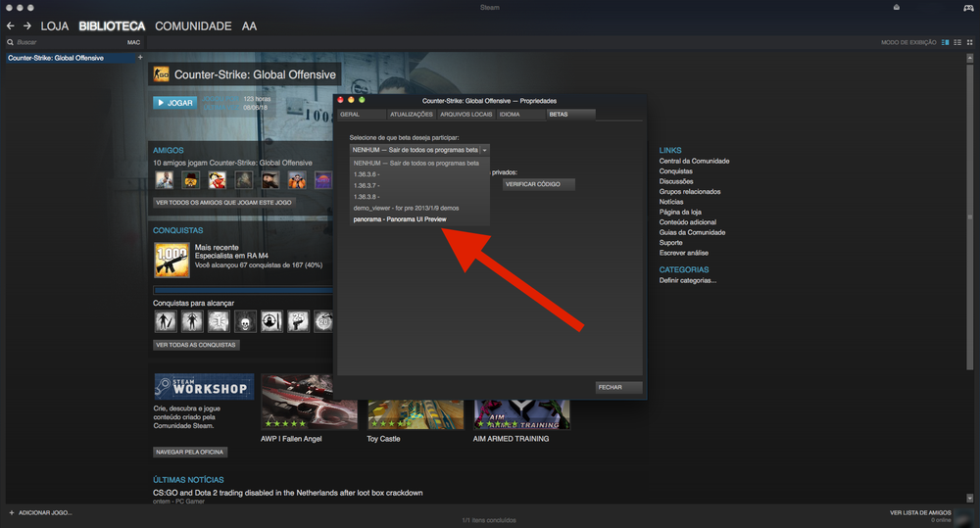Switch to grid view mode icon
Screen dimensions: 980x528
point(970,42)
